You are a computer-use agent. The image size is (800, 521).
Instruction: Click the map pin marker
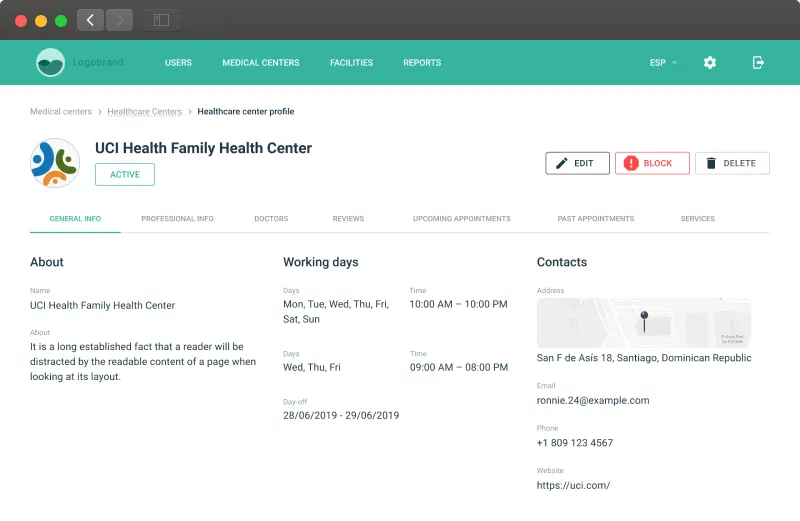(x=644, y=321)
